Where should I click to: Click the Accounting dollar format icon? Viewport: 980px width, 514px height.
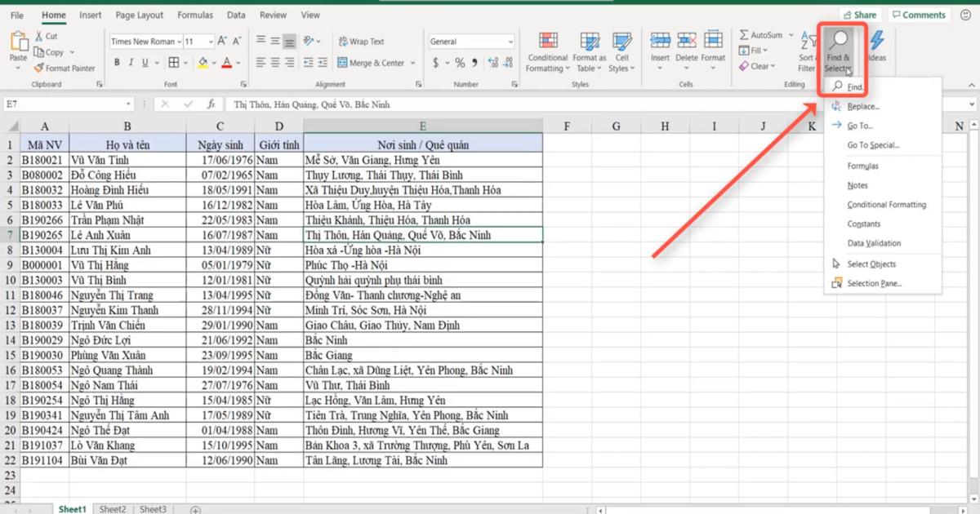pos(436,63)
